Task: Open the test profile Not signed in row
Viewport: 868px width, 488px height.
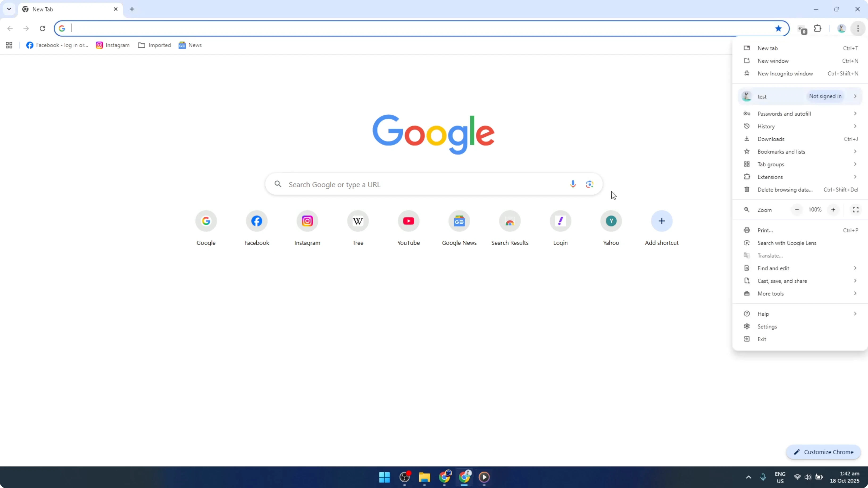Action: [800, 96]
